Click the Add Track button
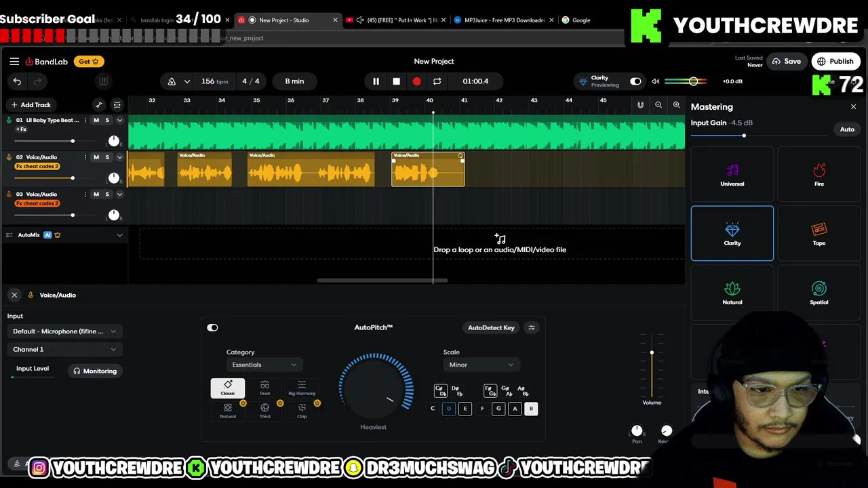Image resolution: width=868 pixels, height=488 pixels. coord(31,104)
